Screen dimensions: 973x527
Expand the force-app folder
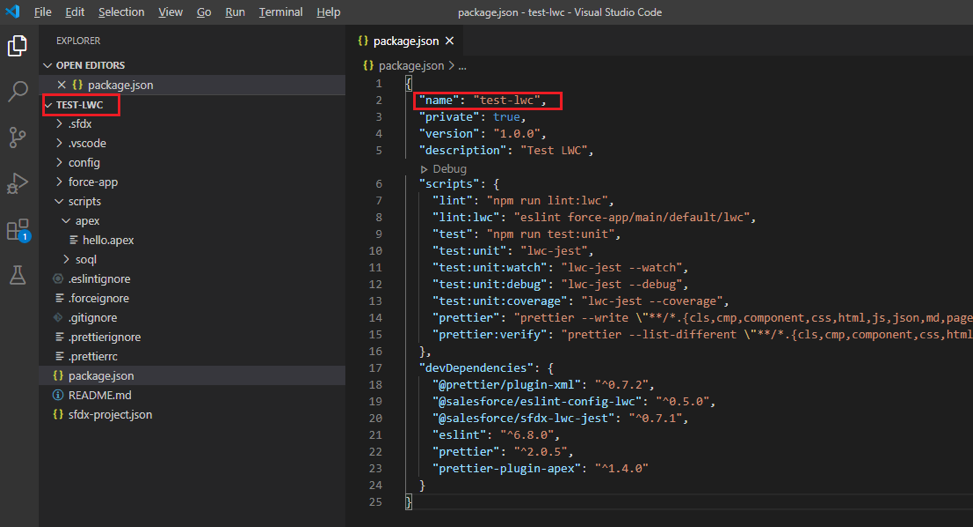point(92,182)
